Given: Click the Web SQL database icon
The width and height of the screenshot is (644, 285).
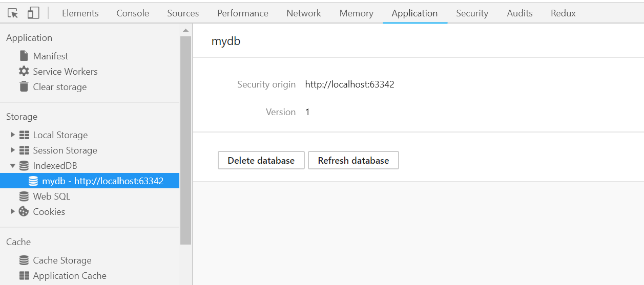Looking at the screenshot, I should click(x=24, y=196).
